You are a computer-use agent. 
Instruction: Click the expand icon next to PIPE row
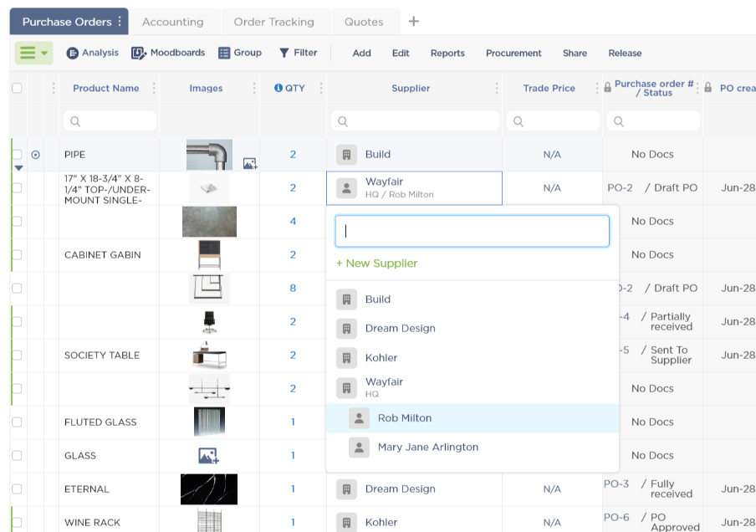pos(33,154)
